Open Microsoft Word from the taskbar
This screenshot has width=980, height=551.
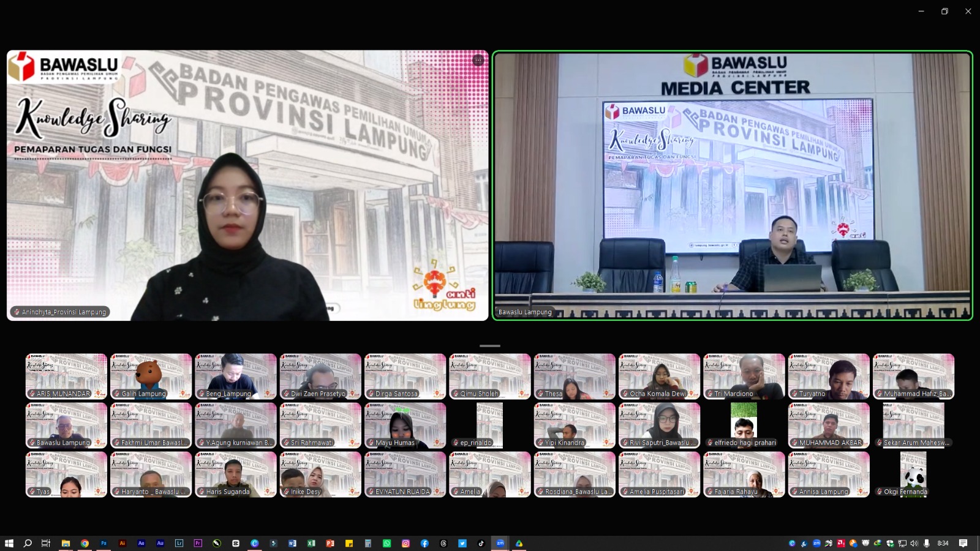tap(292, 543)
